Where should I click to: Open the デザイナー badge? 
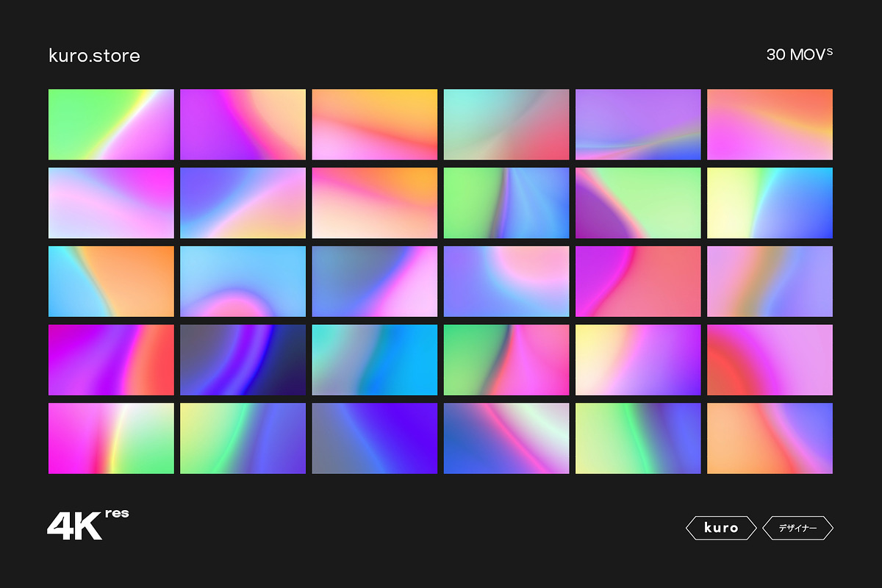tap(798, 527)
